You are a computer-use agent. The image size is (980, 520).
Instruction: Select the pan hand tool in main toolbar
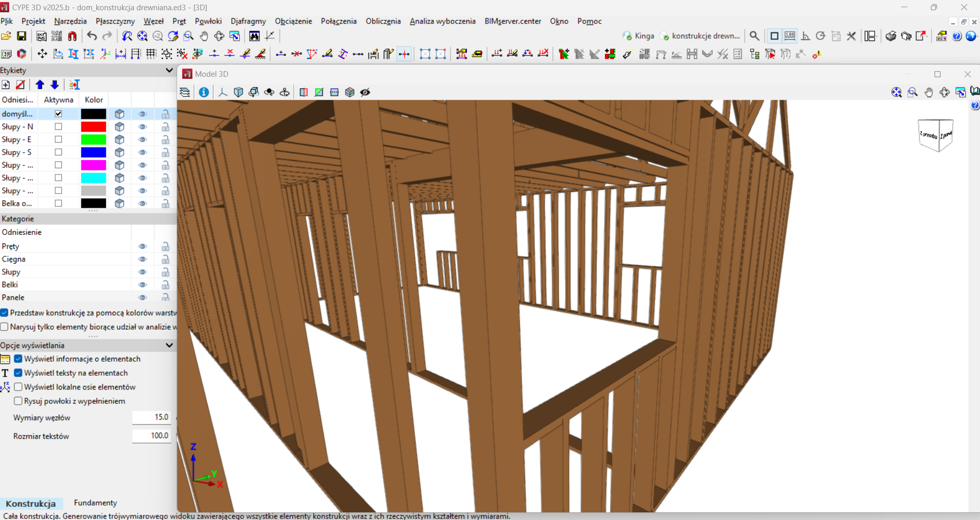click(204, 36)
